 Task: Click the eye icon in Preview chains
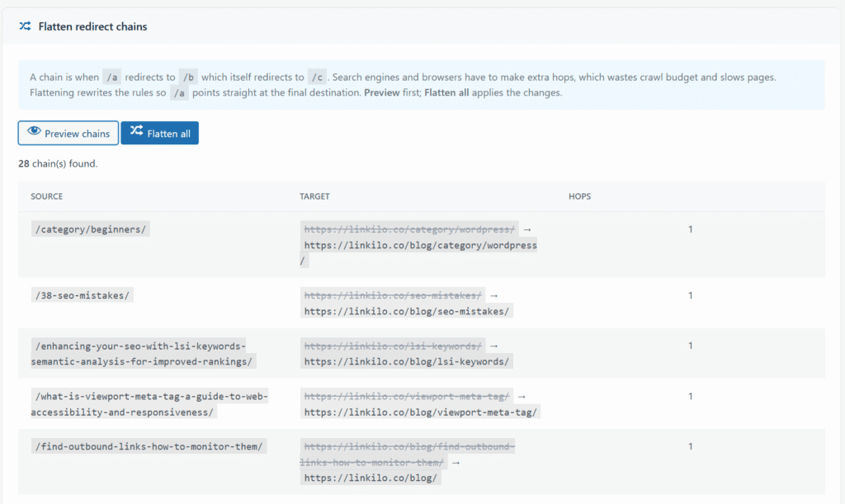click(34, 131)
